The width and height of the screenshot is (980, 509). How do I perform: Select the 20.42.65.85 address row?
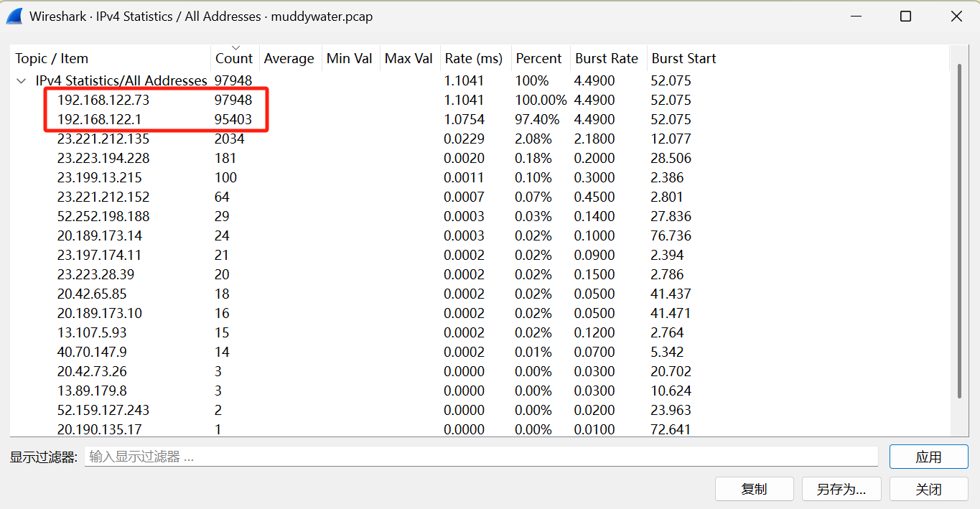480,294
